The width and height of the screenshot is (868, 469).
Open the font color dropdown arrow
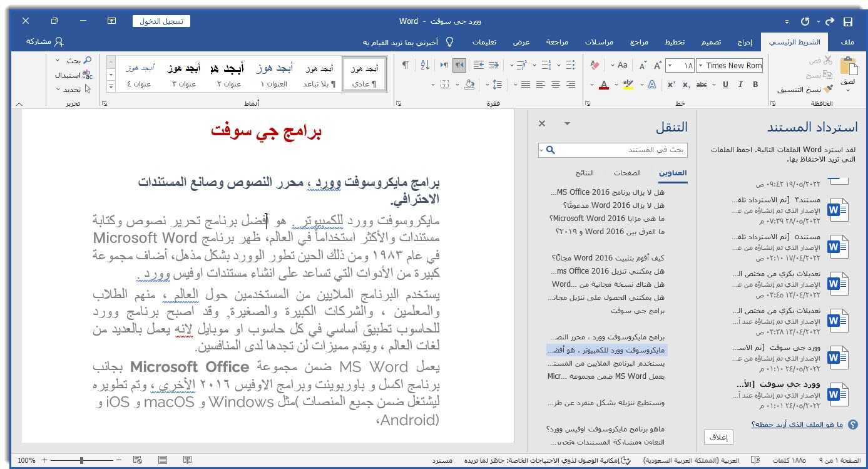click(593, 85)
